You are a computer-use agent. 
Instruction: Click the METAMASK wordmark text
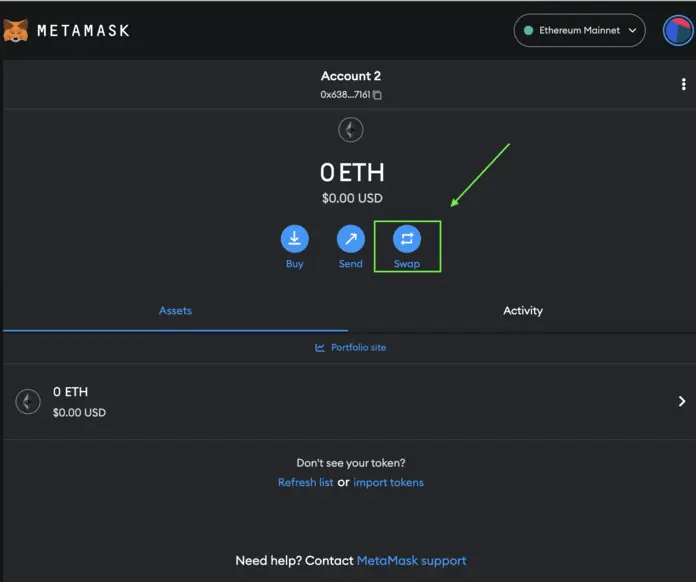pos(83,31)
